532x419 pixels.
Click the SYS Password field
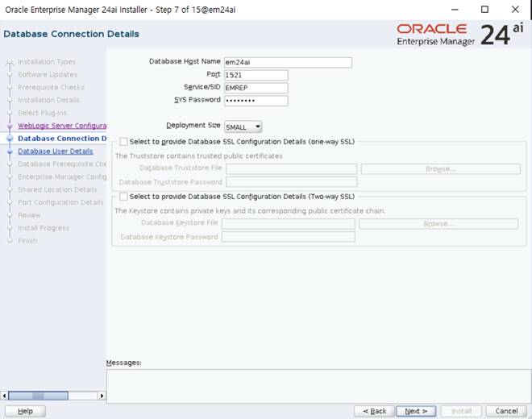[256, 101]
